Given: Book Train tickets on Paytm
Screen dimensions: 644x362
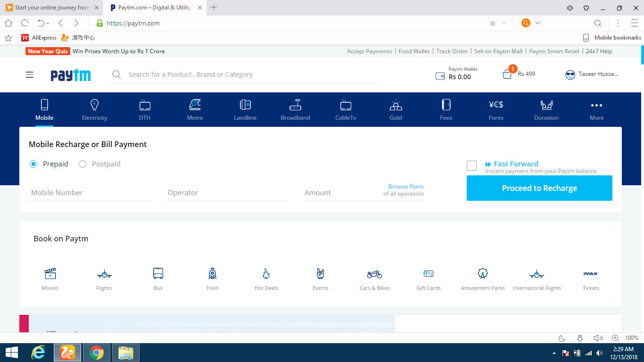Looking at the screenshot, I should (212, 279).
